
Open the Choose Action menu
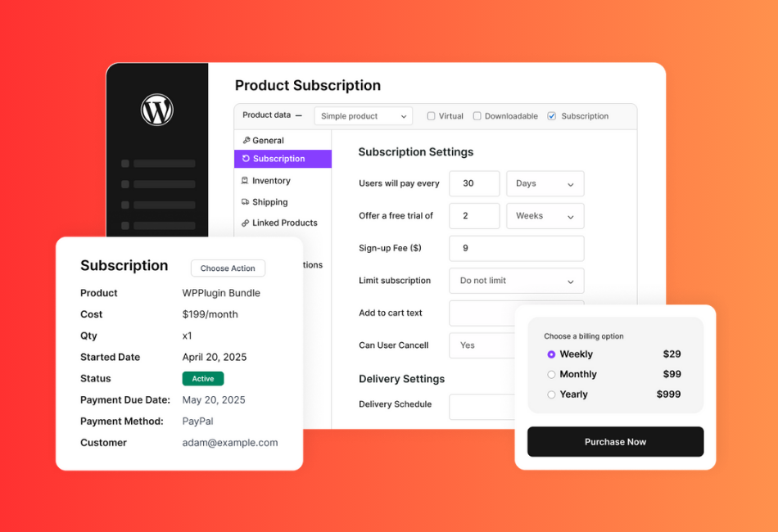[x=228, y=268]
